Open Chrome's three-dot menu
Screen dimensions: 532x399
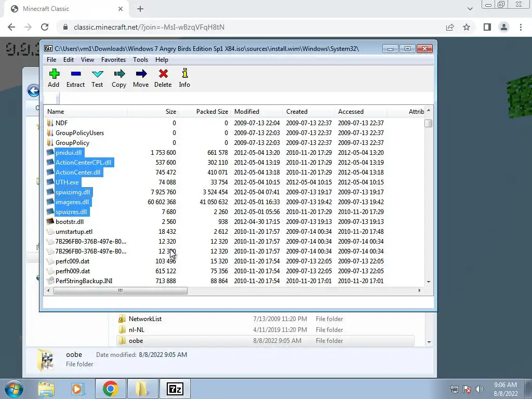tap(521, 27)
